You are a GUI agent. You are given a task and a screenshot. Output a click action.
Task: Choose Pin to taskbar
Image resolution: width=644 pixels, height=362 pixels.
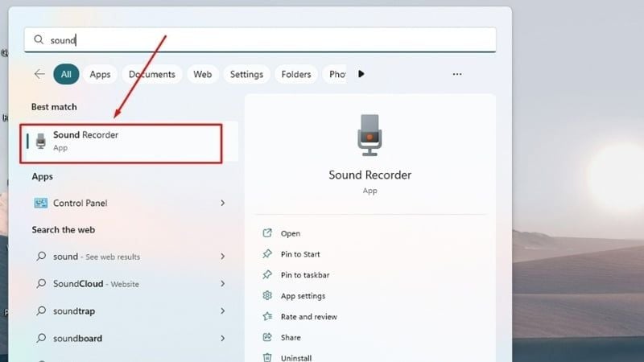[x=305, y=275]
